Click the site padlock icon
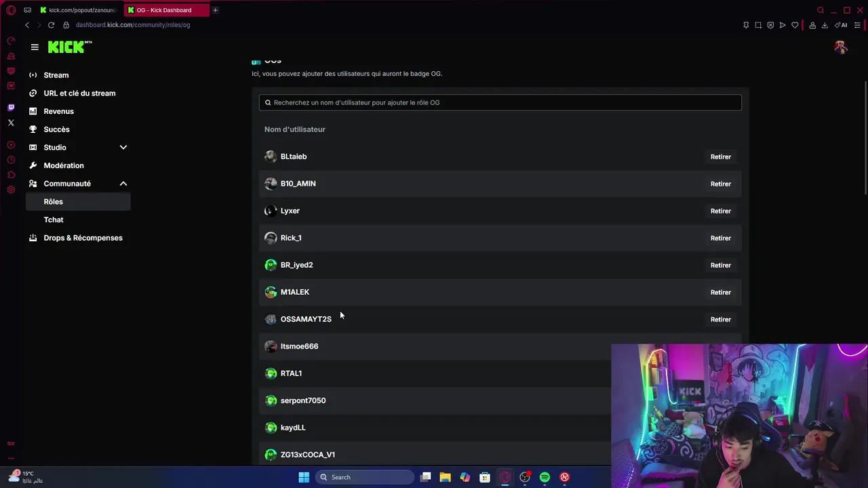868x488 pixels. tap(66, 25)
